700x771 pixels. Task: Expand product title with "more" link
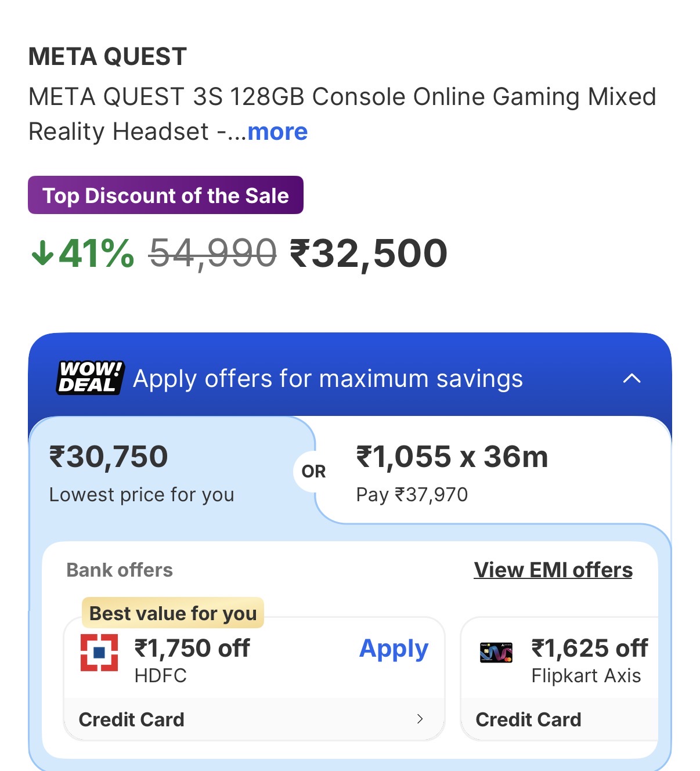(x=277, y=132)
